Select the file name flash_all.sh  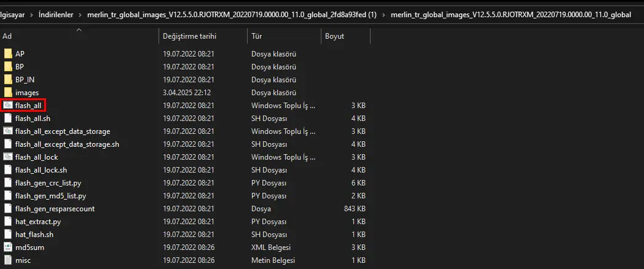tap(33, 119)
